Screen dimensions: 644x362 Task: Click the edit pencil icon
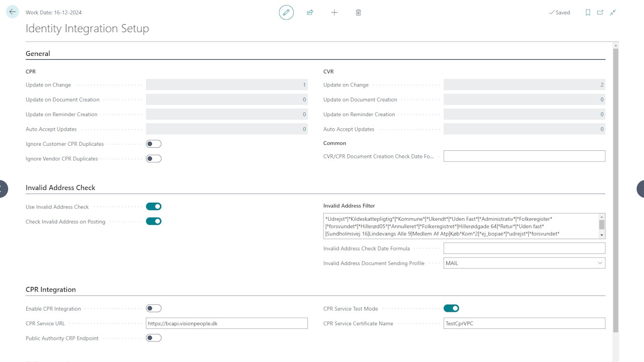[286, 12]
